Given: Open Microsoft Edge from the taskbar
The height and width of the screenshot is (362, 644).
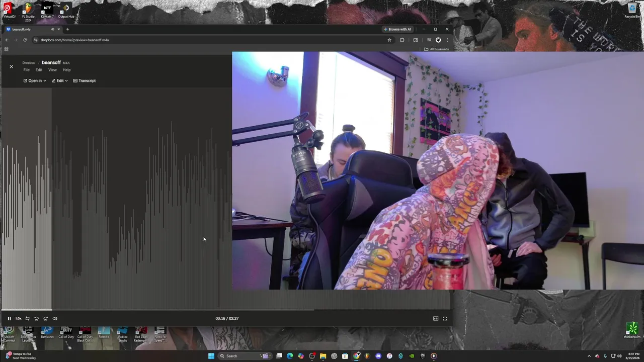Looking at the screenshot, I should coord(290,356).
